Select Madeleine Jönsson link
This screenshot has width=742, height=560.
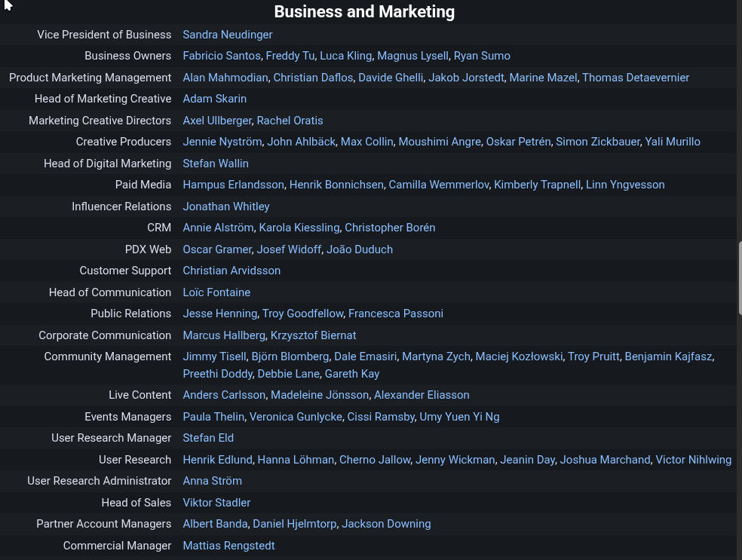320,396
